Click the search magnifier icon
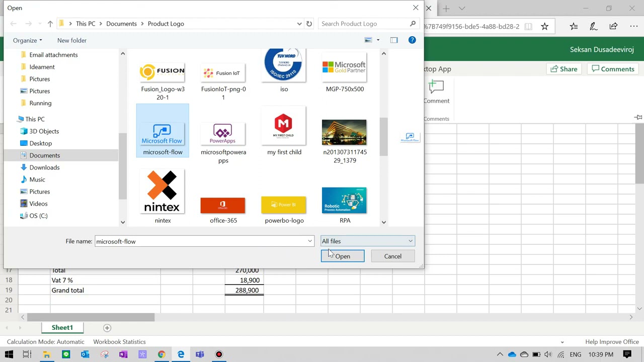 click(413, 24)
